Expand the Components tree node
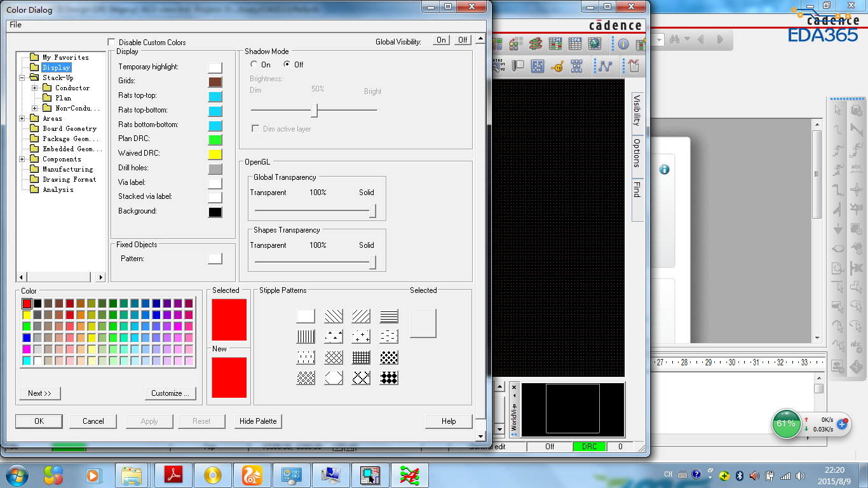This screenshot has width=868, height=488. click(x=22, y=159)
